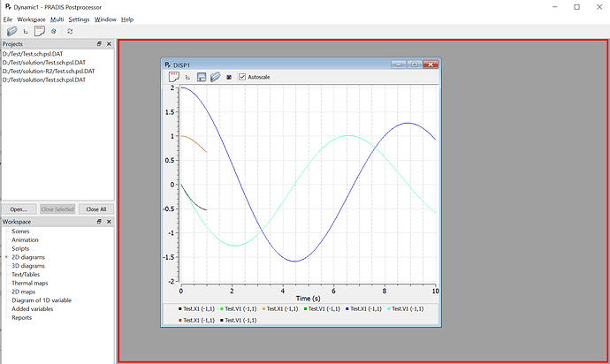The image size is (610, 364).
Task: Click the black Test.V1 legend swatch
Action: (x=222, y=321)
